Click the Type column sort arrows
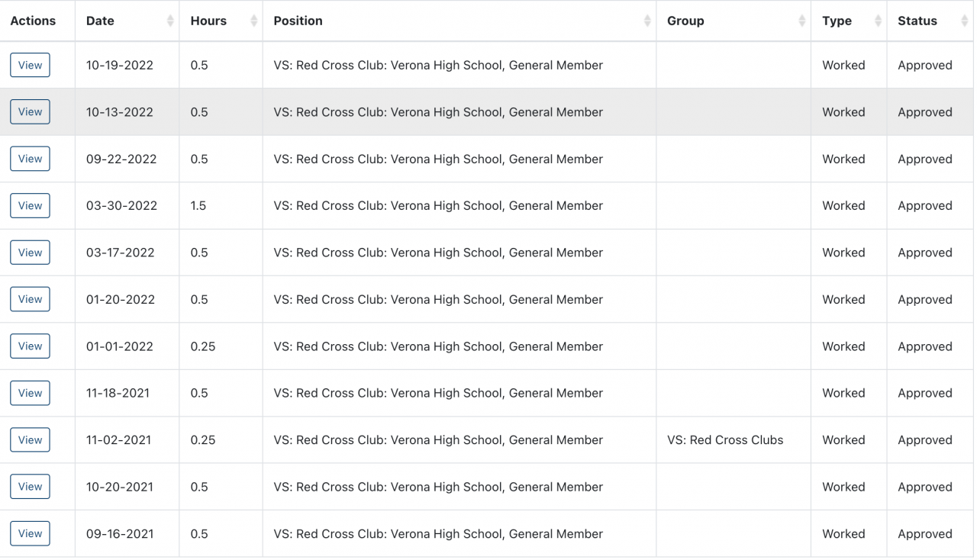Screen dimensions: 977x560 (x=878, y=21)
